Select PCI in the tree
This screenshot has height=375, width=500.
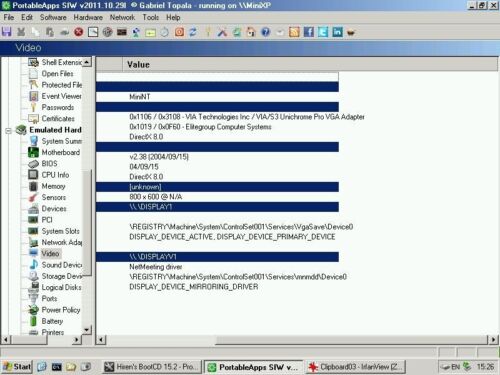[x=47, y=220]
